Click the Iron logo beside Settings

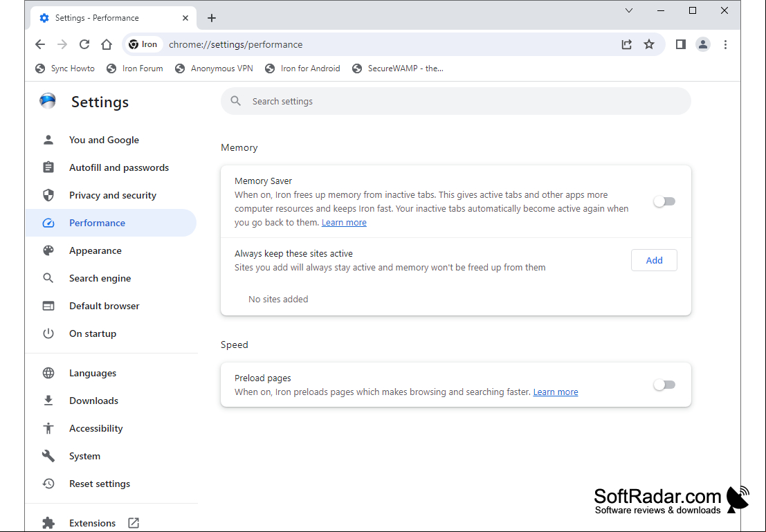point(48,101)
